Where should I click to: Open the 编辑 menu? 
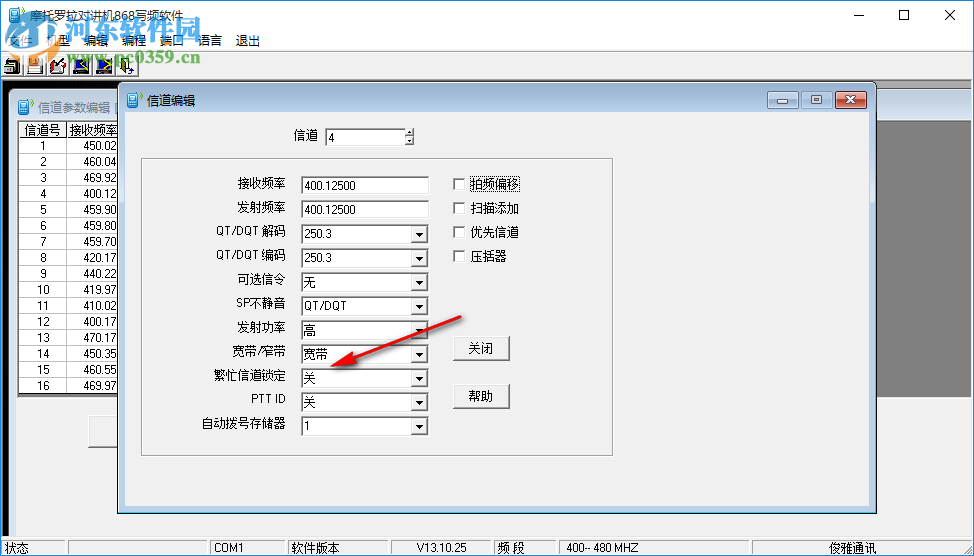point(96,41)
